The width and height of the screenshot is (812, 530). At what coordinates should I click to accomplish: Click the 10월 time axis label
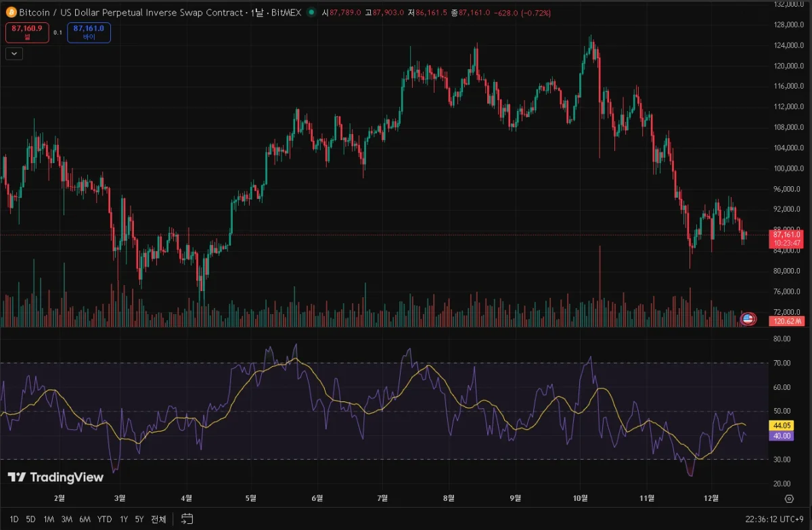pyautogui.click(x=580, y=498)
